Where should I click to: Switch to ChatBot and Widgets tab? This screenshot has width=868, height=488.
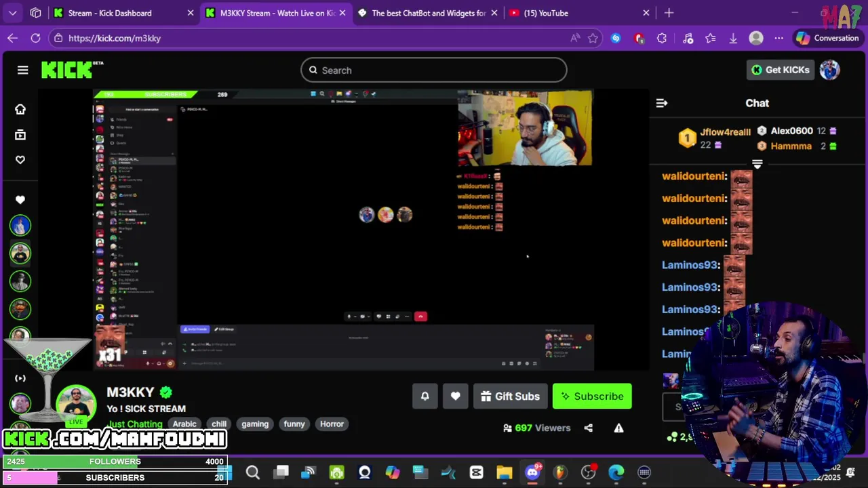click(427, 13)
